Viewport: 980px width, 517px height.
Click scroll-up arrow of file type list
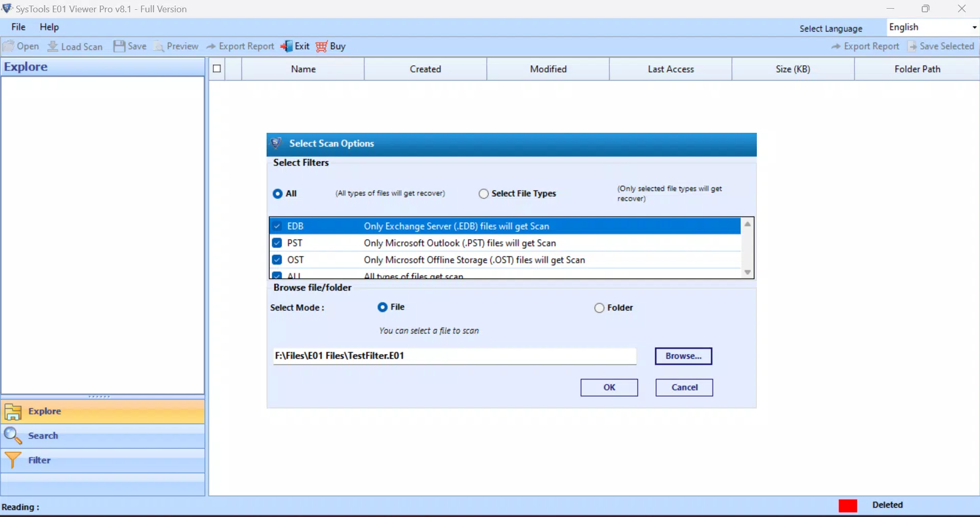point(748,224)
